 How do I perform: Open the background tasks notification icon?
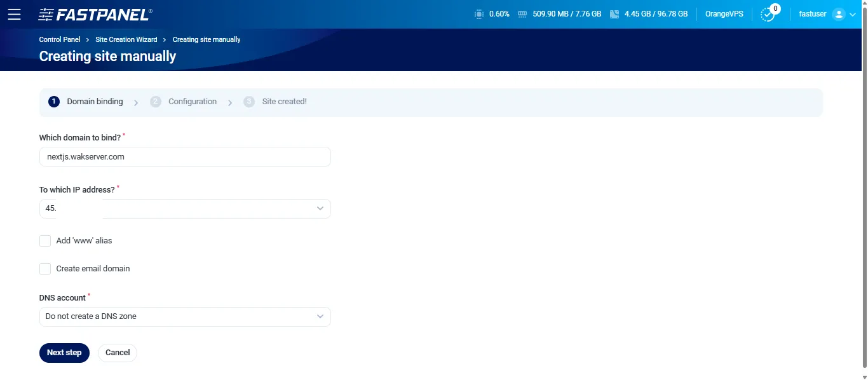[x=768, y=14]
